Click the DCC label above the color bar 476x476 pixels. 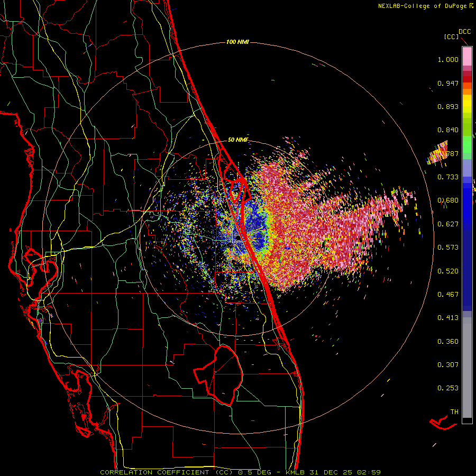(465, 32)
